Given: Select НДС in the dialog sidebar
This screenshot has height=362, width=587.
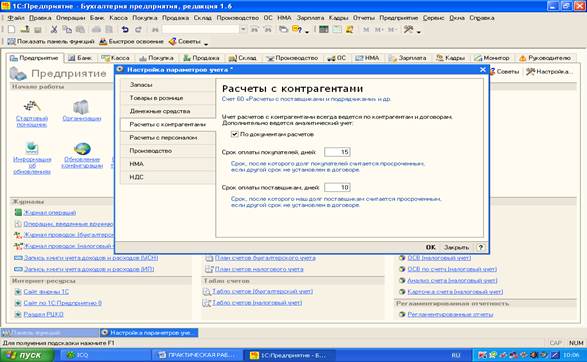Looking at the screenshot, I should (168, 177).
